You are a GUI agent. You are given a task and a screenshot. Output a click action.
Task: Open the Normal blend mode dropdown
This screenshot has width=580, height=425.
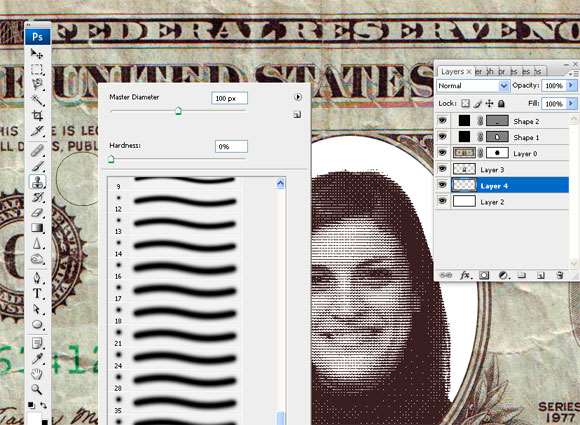(x=473, y=86)
